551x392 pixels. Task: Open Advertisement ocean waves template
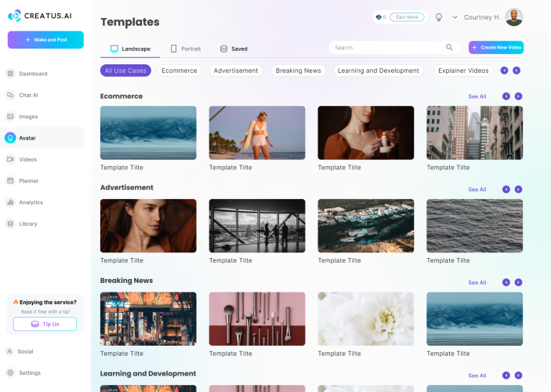click(475, 226)
